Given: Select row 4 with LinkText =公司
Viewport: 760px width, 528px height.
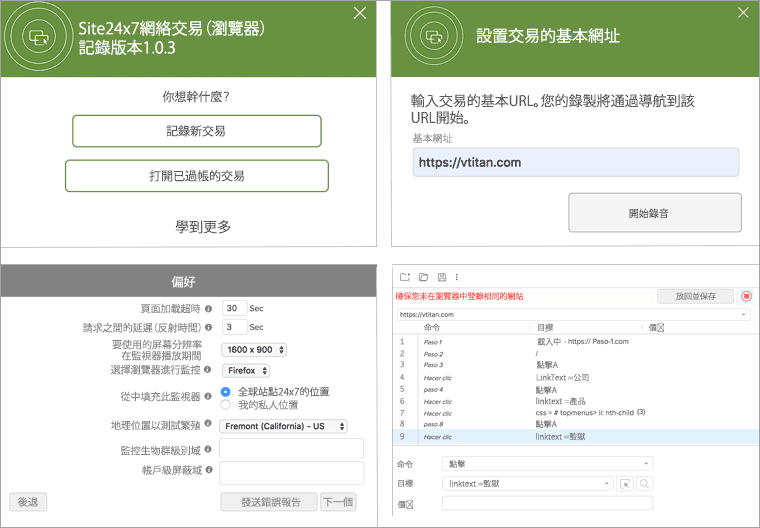Looking at the screenshot, I should click(x=575, y=377).
